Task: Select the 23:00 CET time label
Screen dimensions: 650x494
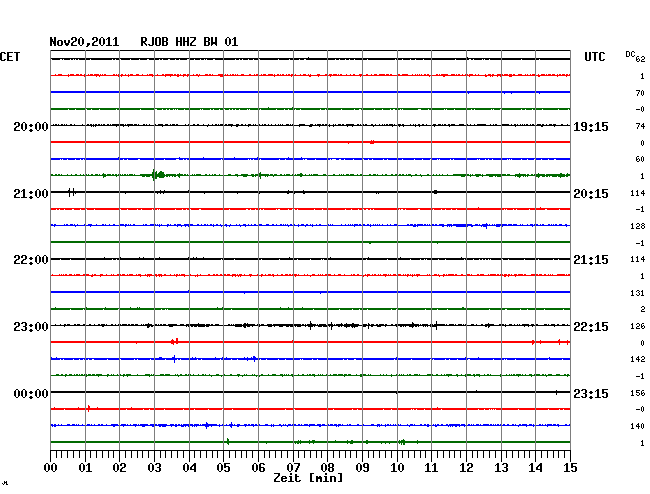Action: pyautogui.click(x=31, y=327)
